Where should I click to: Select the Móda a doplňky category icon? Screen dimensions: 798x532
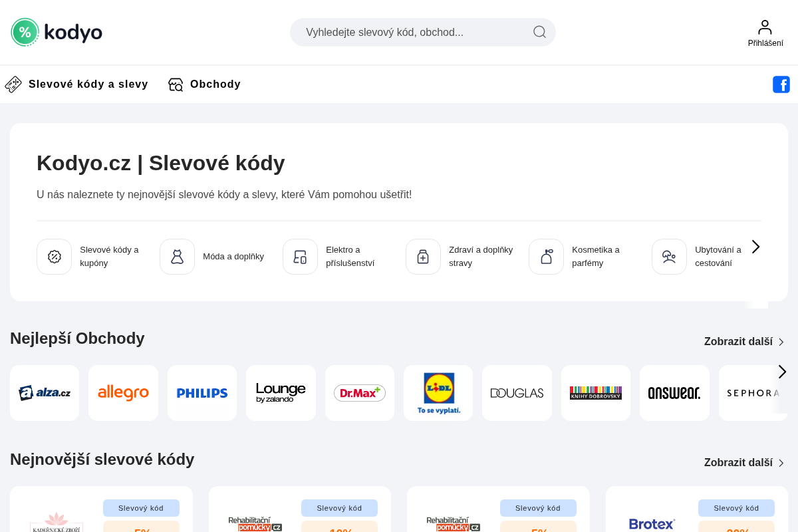click(x=177, y=257)
